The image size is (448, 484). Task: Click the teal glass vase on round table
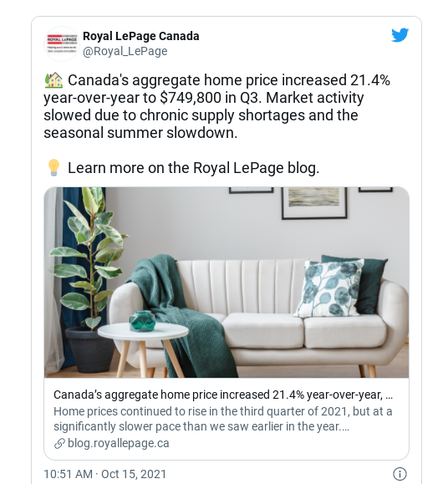click(x=142, y=321)
